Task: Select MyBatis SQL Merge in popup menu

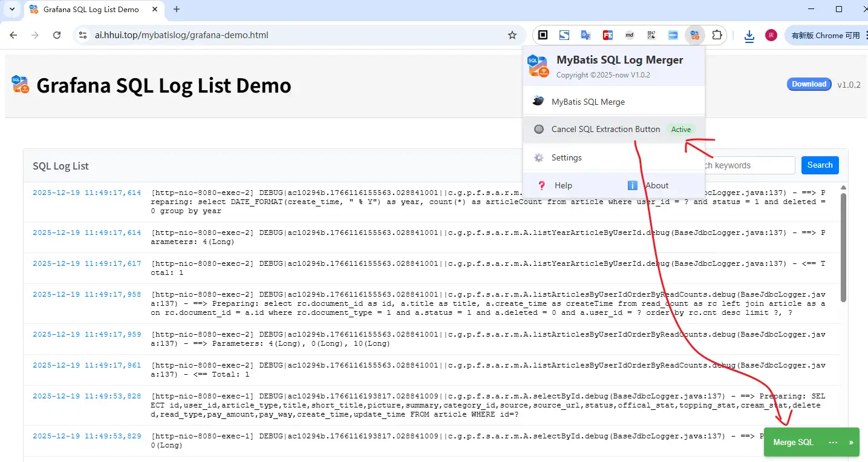Action: click(588, 102)
